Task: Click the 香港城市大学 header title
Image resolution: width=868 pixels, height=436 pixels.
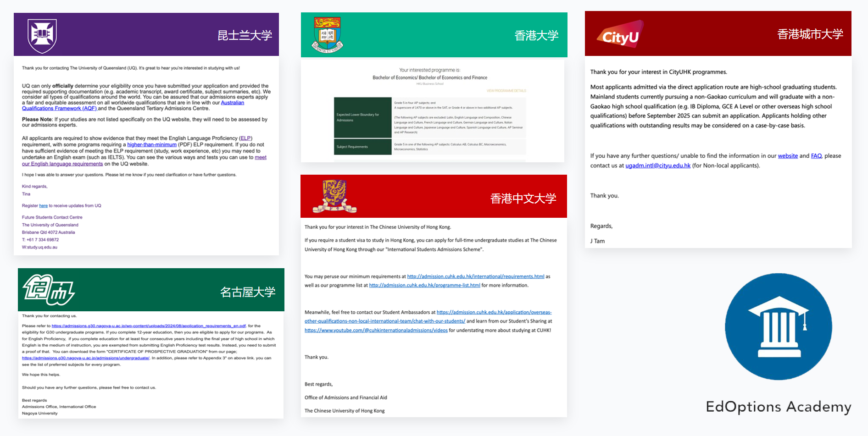Action: [810, 34]
